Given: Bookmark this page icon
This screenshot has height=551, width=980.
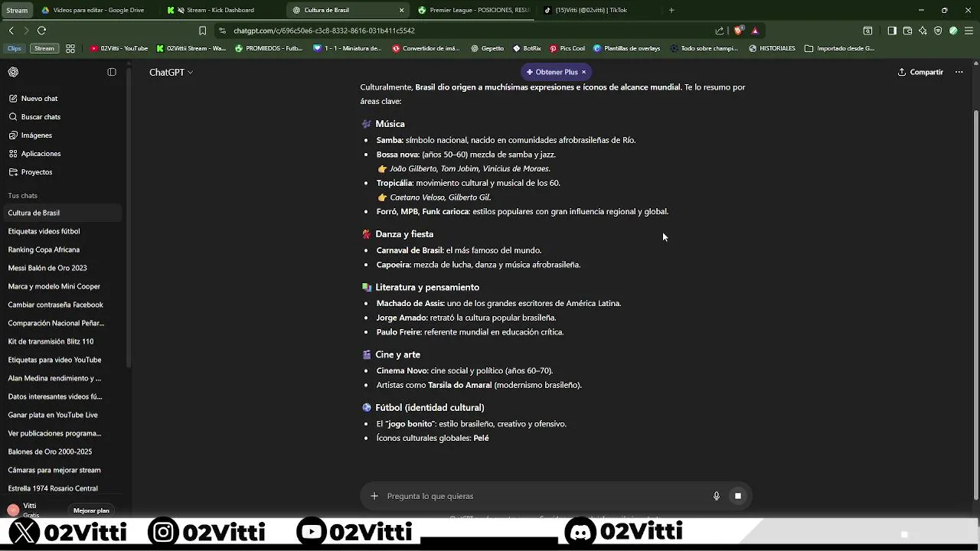Looking at the screenshot, I should click(x=202, y=31).
